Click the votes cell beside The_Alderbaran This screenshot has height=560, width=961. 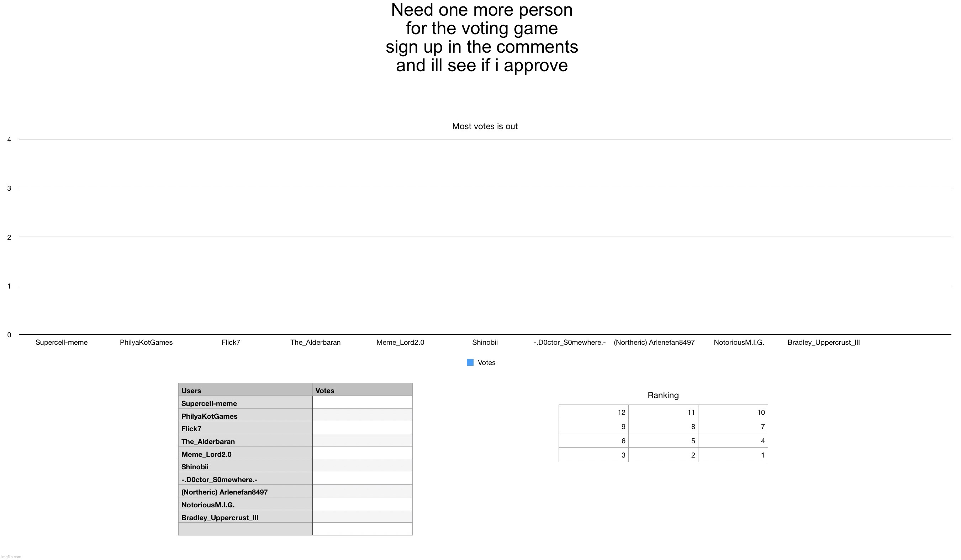point(362,440)
